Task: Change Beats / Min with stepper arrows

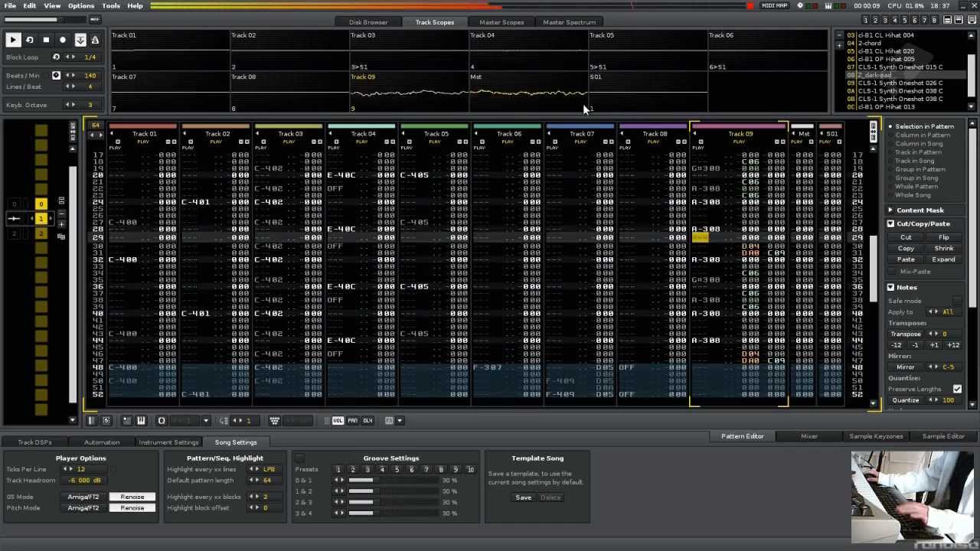Action: click(70, 76)
